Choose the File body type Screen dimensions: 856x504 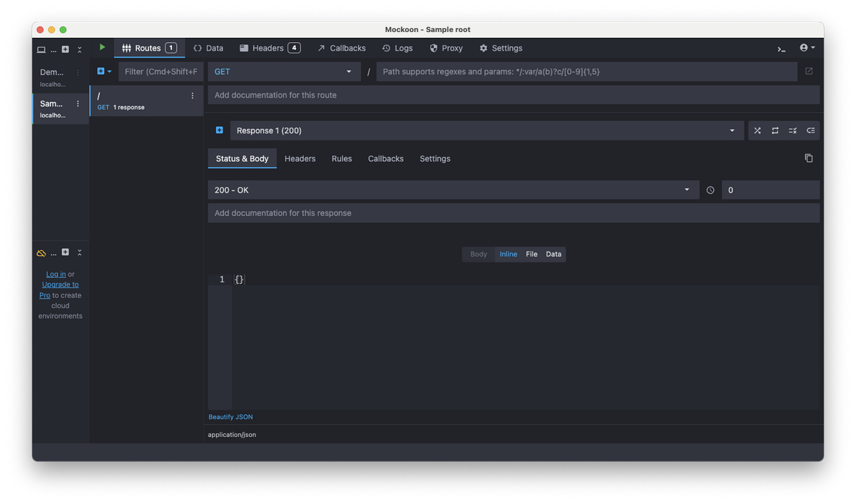click(531, 254)
